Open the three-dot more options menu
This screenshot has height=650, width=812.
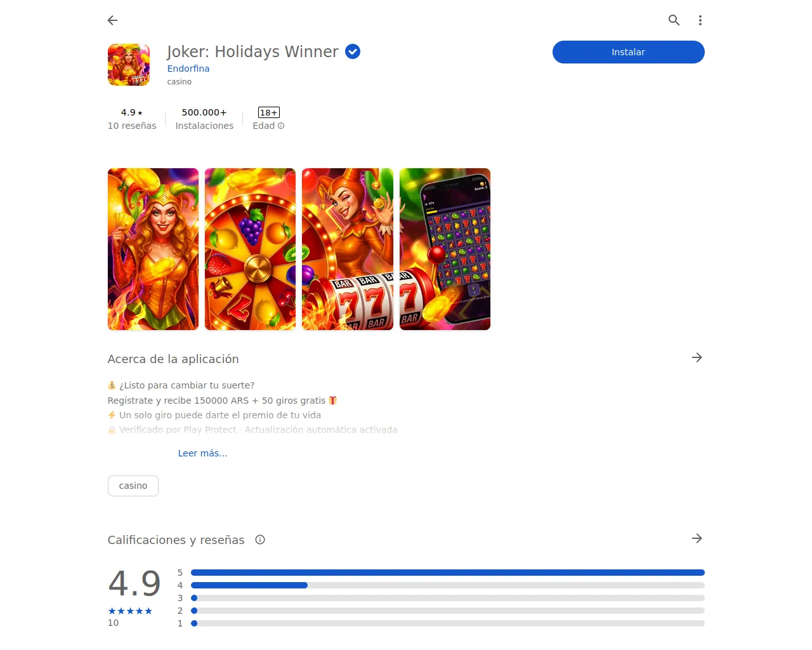700,20
